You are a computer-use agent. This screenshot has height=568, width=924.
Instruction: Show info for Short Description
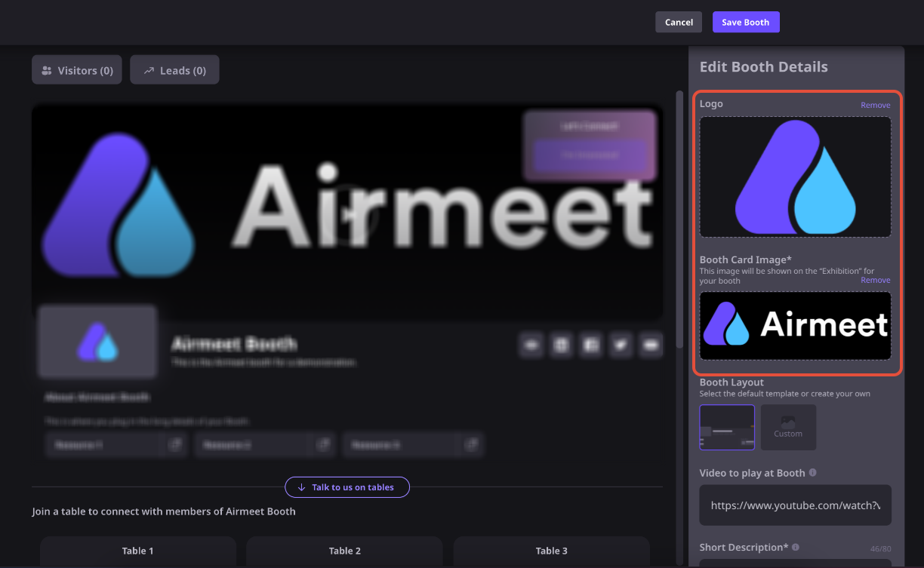(796, 547)
